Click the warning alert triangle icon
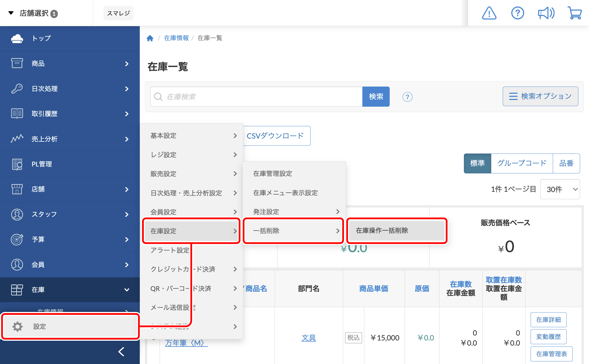 pos(489,13)
